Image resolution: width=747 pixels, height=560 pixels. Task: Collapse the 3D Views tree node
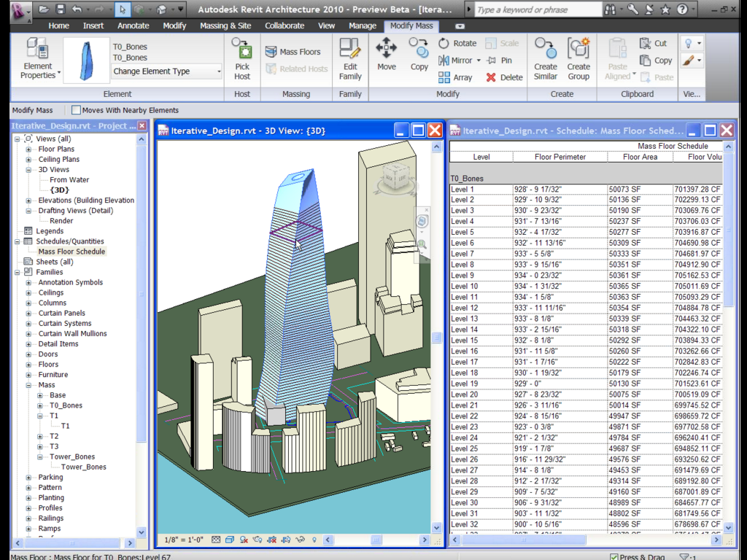[x=28, y=169]
